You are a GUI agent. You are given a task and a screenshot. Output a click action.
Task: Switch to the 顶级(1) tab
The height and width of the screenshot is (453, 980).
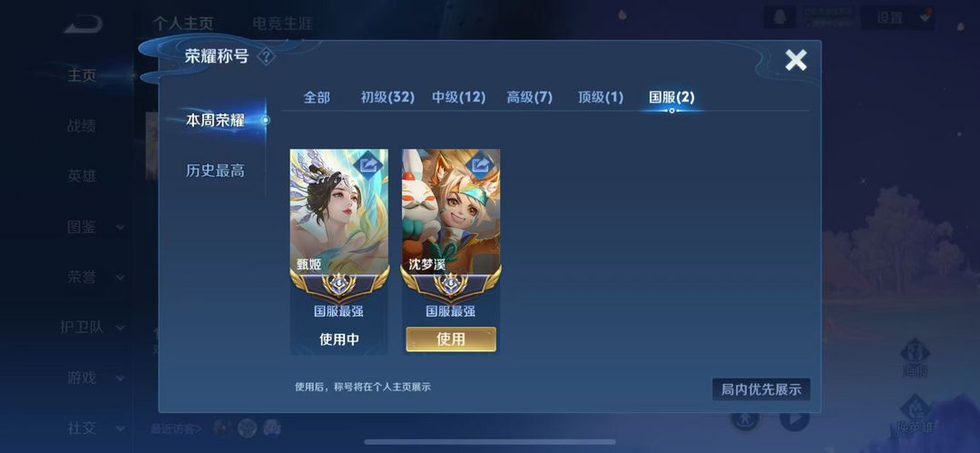(601, 98)
